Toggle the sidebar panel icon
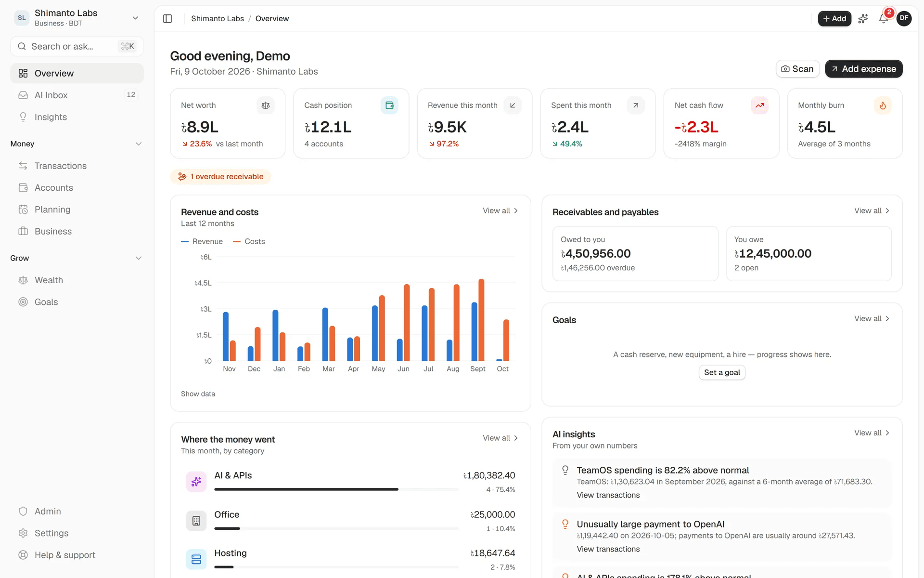924x578 pixels. tap(167, 19)
